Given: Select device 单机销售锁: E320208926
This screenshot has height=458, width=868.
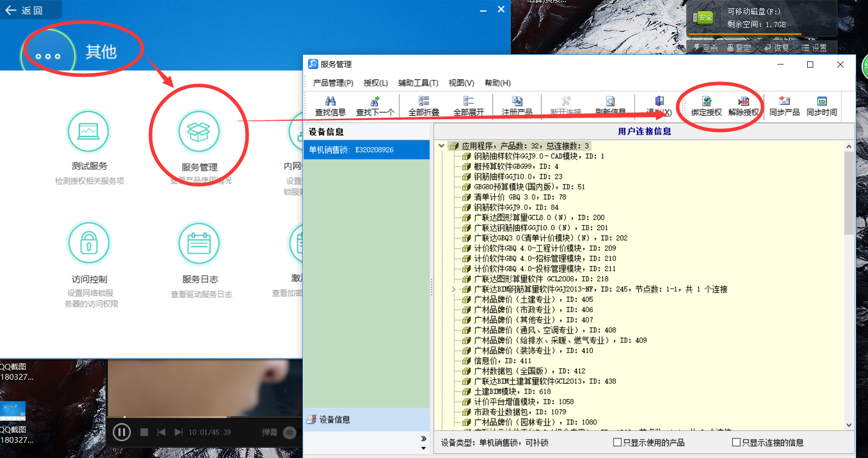Looking at the screenshot, I should [366, 149].
